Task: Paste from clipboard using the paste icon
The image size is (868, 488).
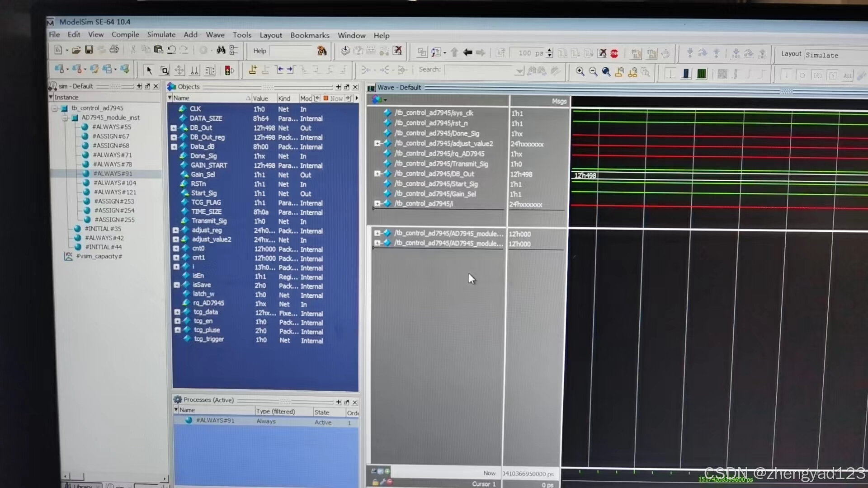Action: 158,50
